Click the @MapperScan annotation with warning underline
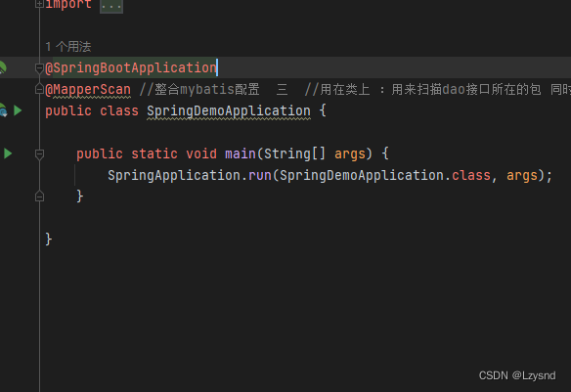The width and height of the screenshot is (571, 392). point(88,90)
